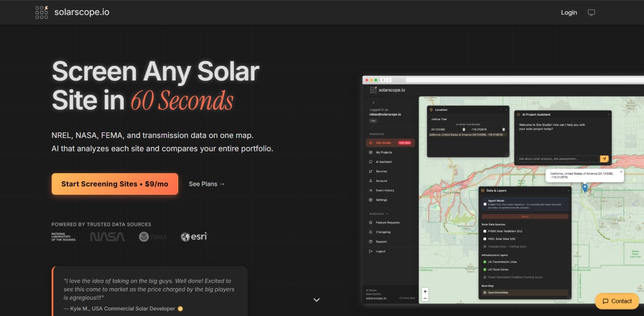The image size is (644, 316).
Task: Click the Event History list icon
Action: 371,191
